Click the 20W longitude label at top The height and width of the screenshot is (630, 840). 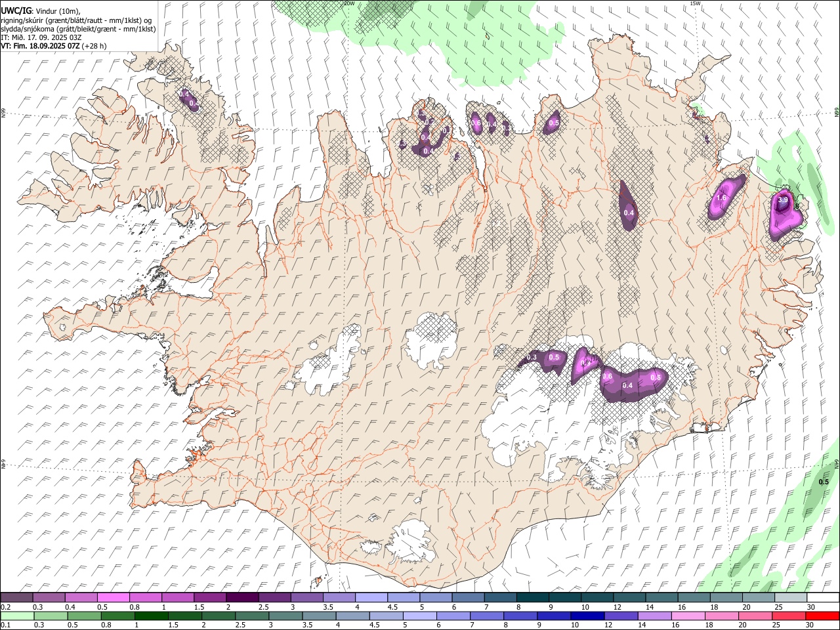pos(349,3)
